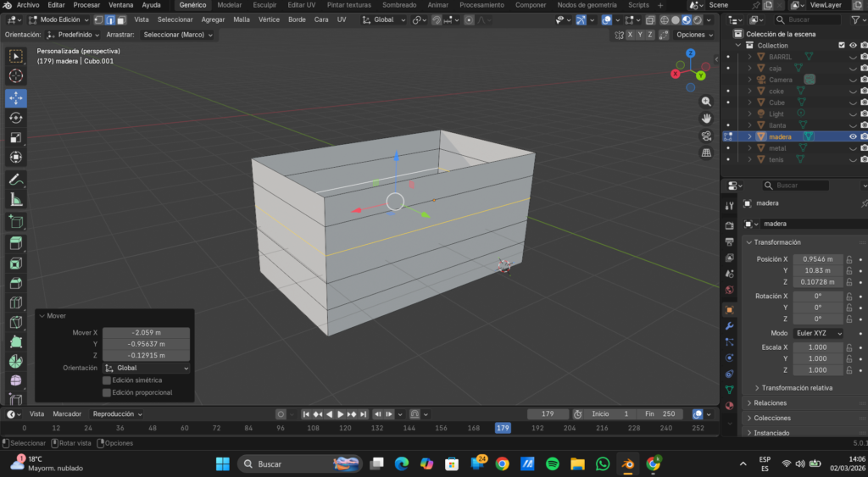
Task: Select the 3D cursor tool
Action: [x=15, y=76]
